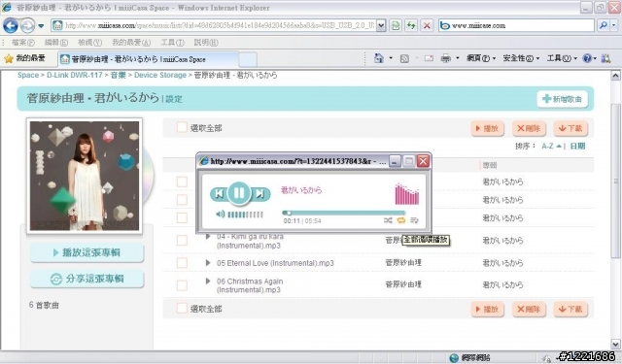Click the read mail icon
Screen dimensions: 622x364
coord(429,58)
